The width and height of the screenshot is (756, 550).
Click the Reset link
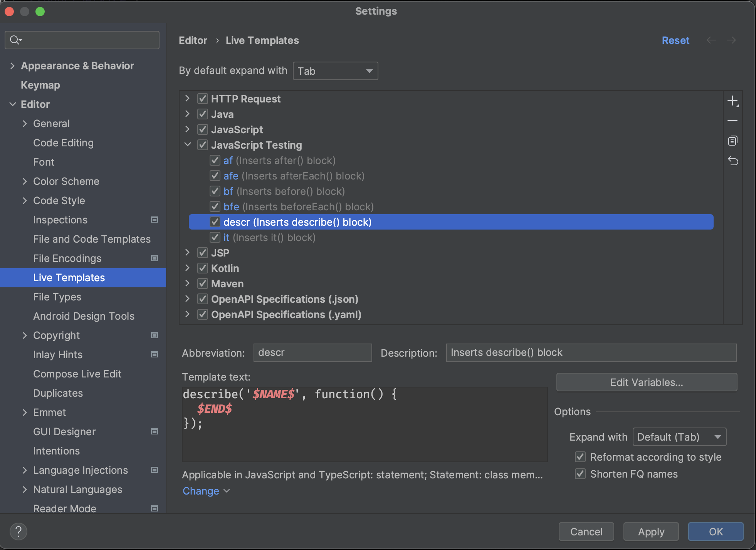[675, 40]
